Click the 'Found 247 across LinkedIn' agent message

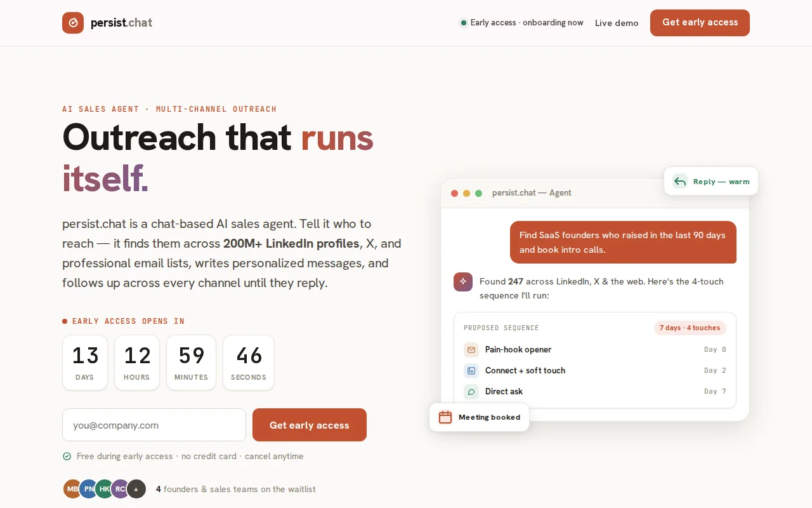[x=601, y=288]
